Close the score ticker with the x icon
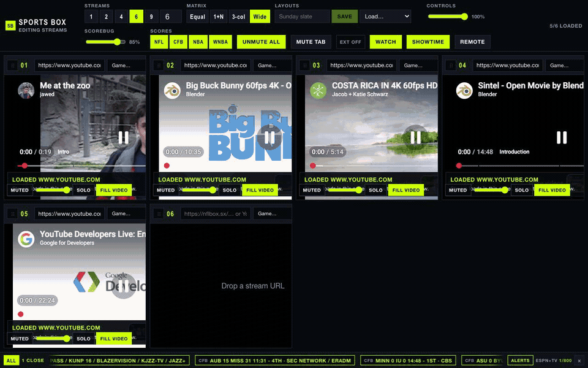This screenshot has height=368, width=588. pyautogui.click(x=579, y=361)
